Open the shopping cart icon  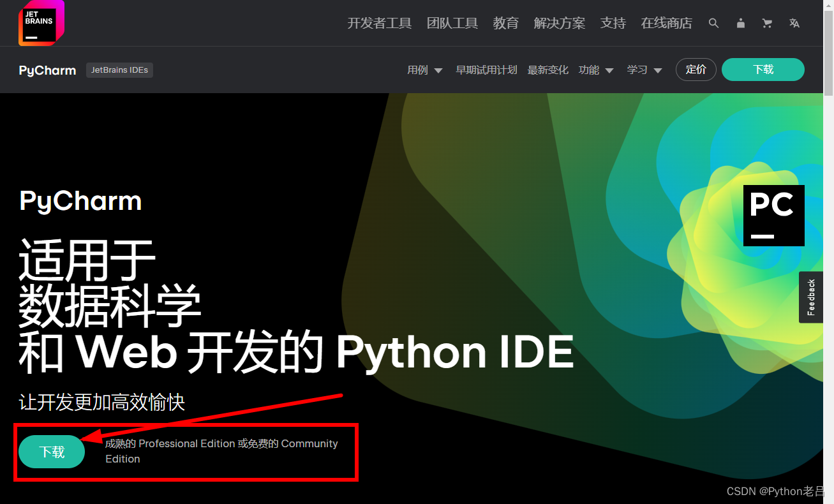click(767, 23)
